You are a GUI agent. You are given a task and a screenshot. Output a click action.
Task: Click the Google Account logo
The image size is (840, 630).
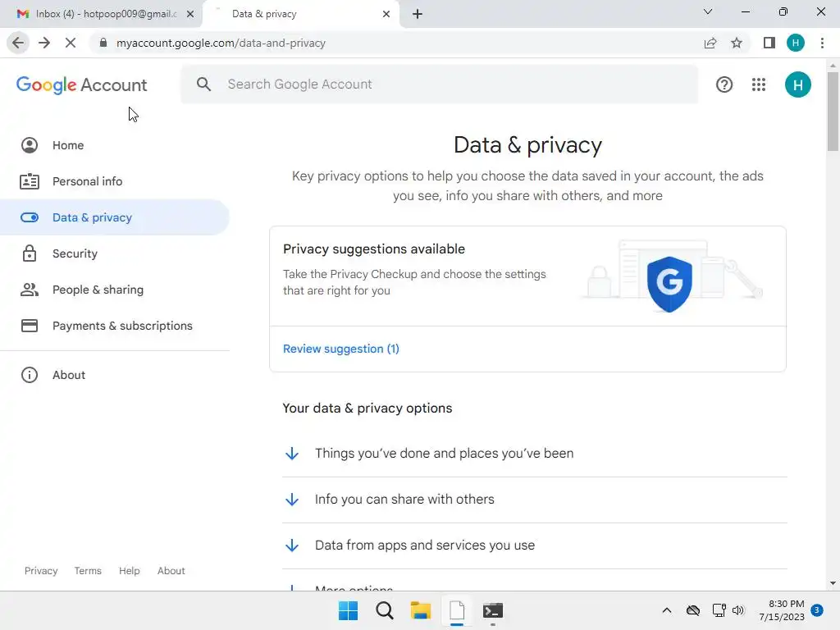(x=82, y=84)
